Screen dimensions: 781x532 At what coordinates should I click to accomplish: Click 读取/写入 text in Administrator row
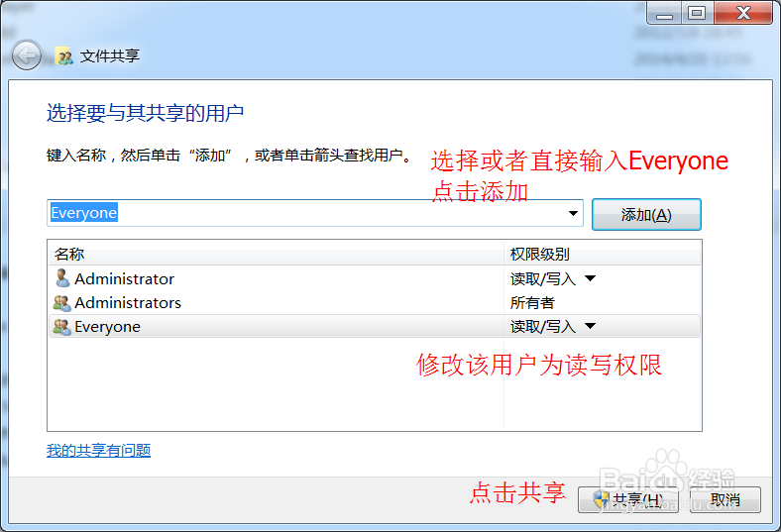point(543,278)
